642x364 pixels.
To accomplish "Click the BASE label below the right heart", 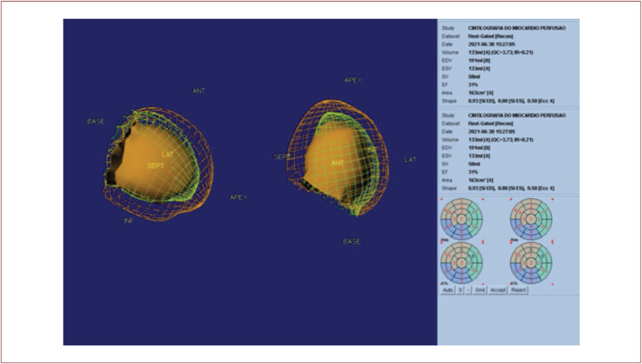I will [x=352, y=241].
